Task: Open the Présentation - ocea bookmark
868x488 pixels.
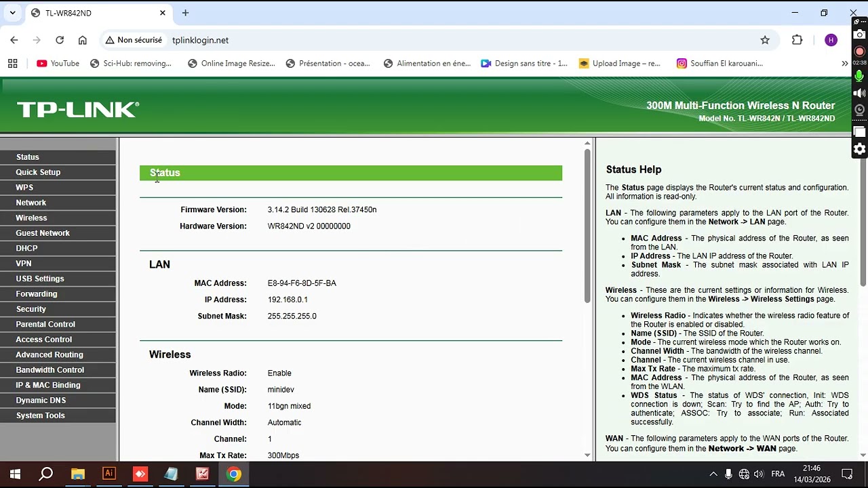Action: 328,63
